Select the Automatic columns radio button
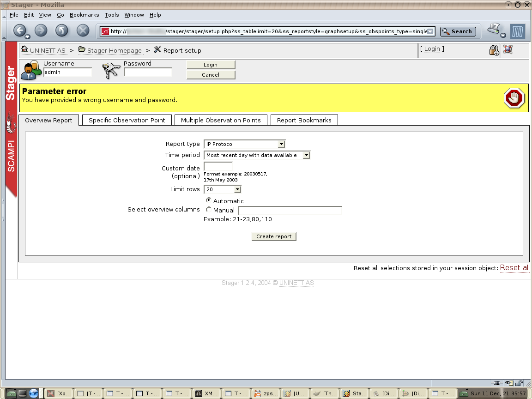This screenshot has height=399, width=532. [209, 200]
